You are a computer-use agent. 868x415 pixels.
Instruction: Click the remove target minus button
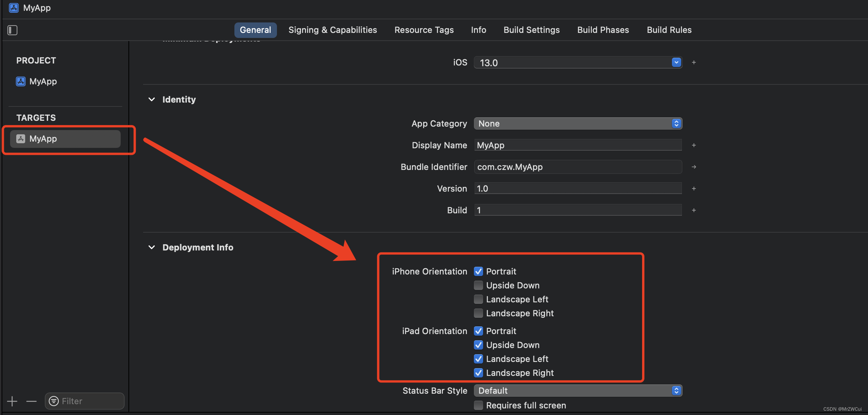[31, 401]
